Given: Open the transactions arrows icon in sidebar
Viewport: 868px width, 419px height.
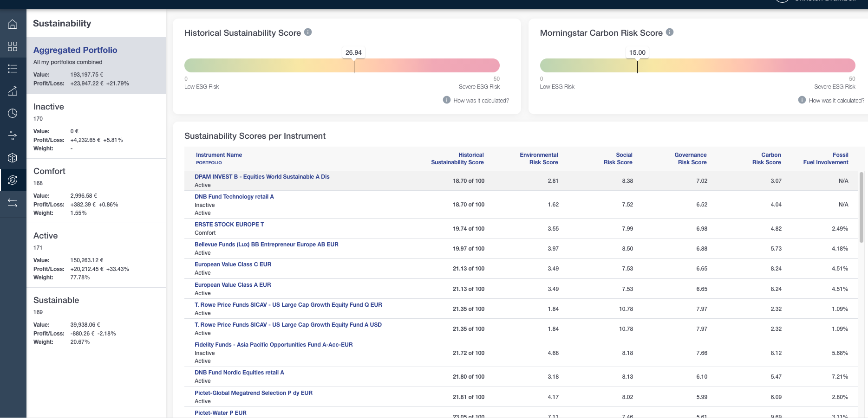Looking at the screenshot, I should [x=13, y=203].
